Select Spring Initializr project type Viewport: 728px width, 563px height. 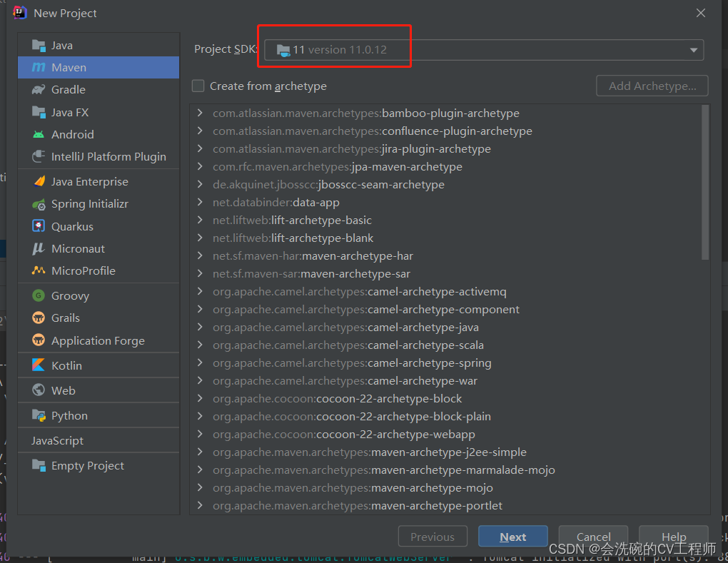tap(98, 204)
